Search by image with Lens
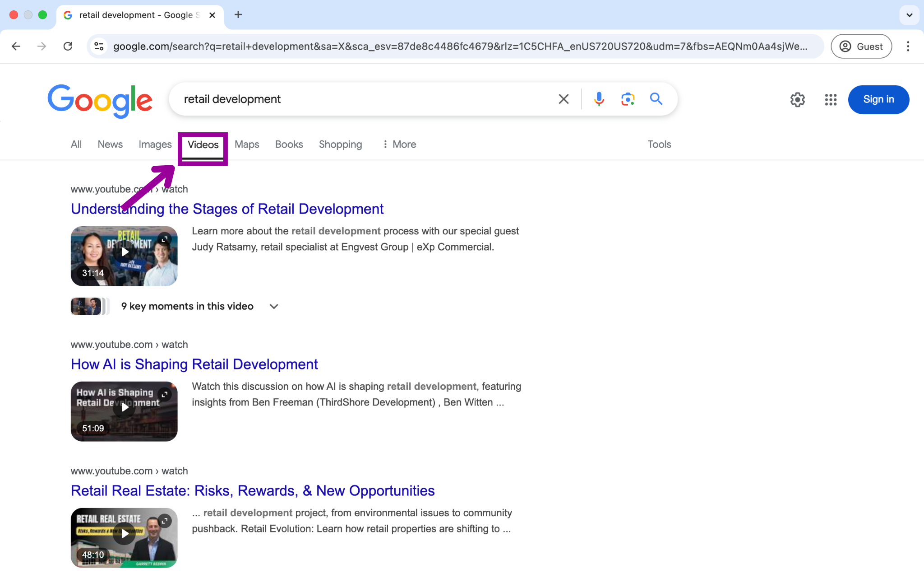Image resolution: width=924 pixels, height=578 pixels. (x=628, y=99)
